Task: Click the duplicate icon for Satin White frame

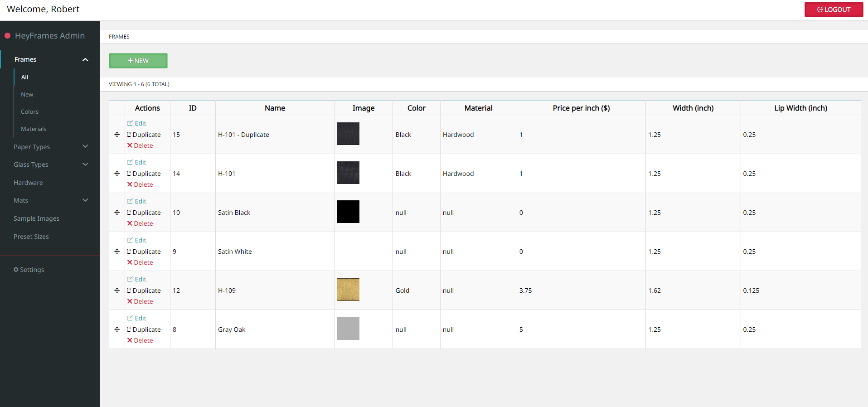Action: tap(129, 252)
